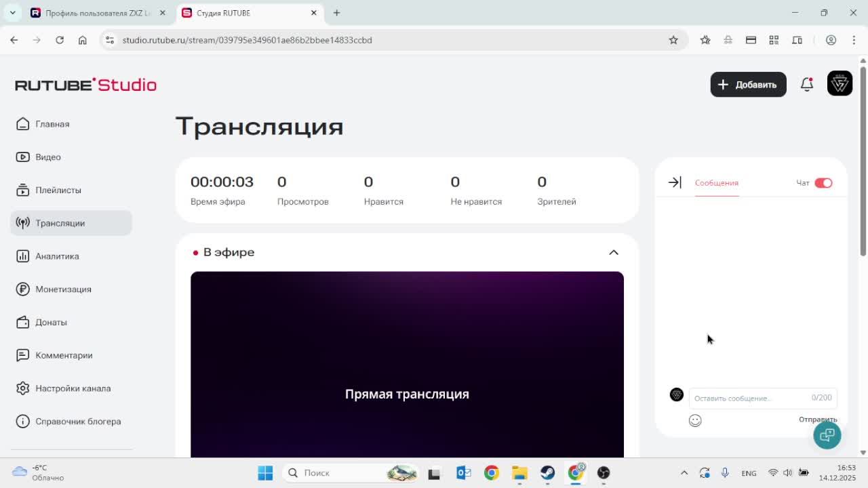This screenshot has width=868, height=488.
Task: Open the QR code toolbar icon
Action: (774, 40)
